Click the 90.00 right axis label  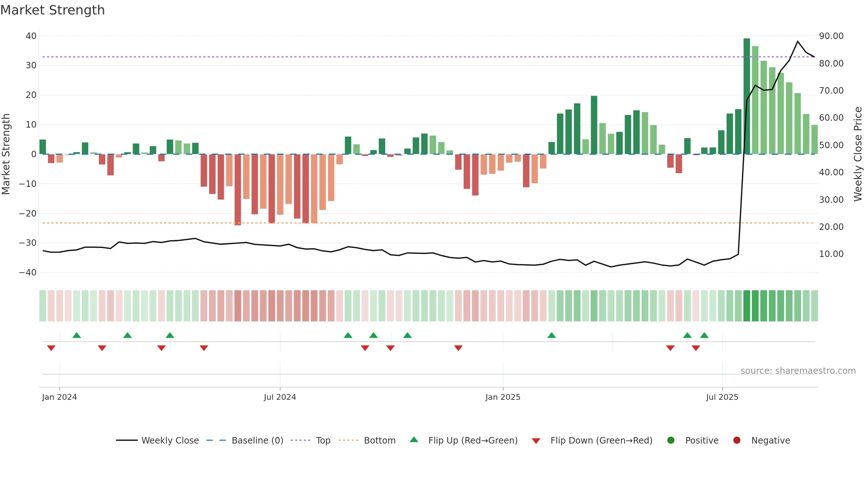pos(831,36)
